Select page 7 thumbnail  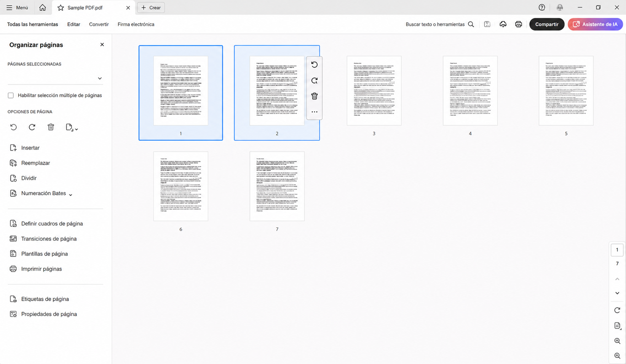(277, 186)
